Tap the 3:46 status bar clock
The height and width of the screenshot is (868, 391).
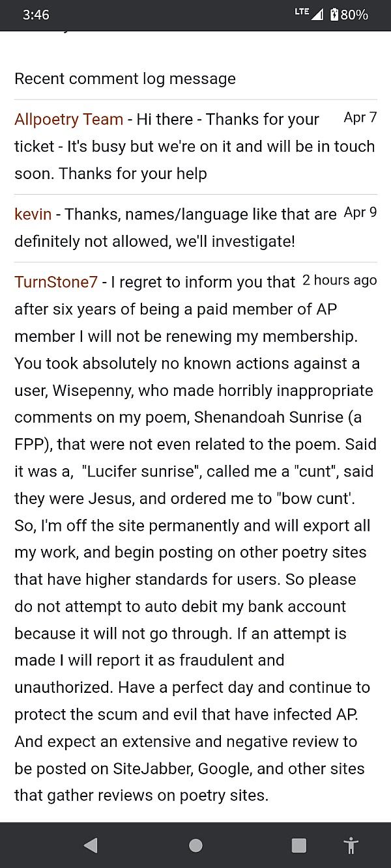36,14
